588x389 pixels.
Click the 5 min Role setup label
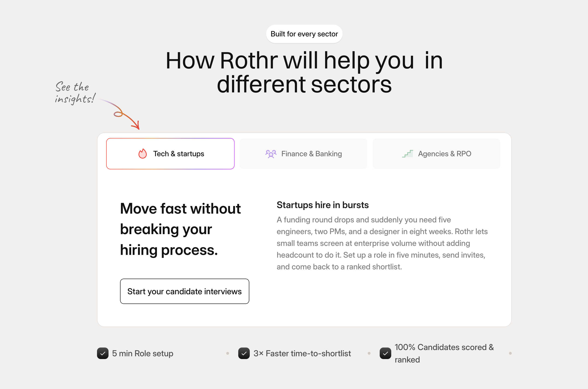[x=143, y=353]
